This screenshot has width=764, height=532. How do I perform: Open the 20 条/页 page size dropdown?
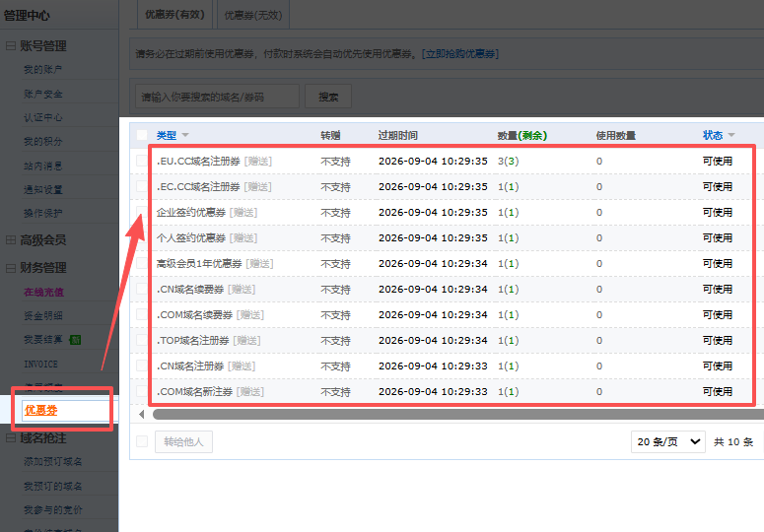[668, 442]
